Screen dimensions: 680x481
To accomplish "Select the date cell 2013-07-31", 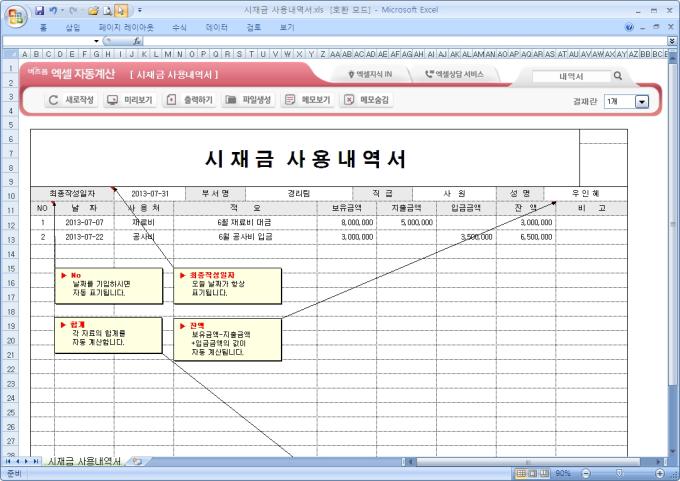I will tap(150, 193).
